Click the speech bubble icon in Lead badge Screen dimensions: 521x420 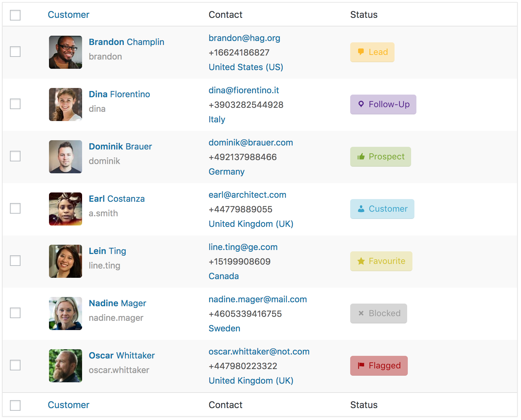point(361,52)
